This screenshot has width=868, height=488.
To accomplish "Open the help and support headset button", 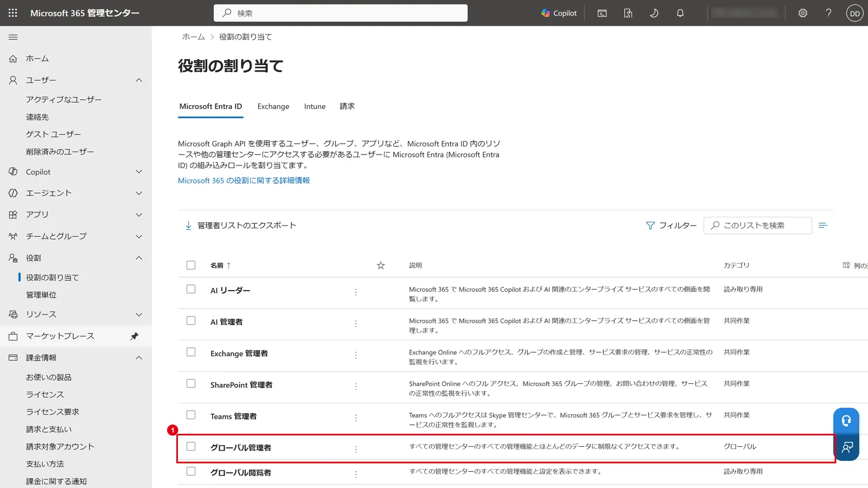I will [x=846, y=421].
